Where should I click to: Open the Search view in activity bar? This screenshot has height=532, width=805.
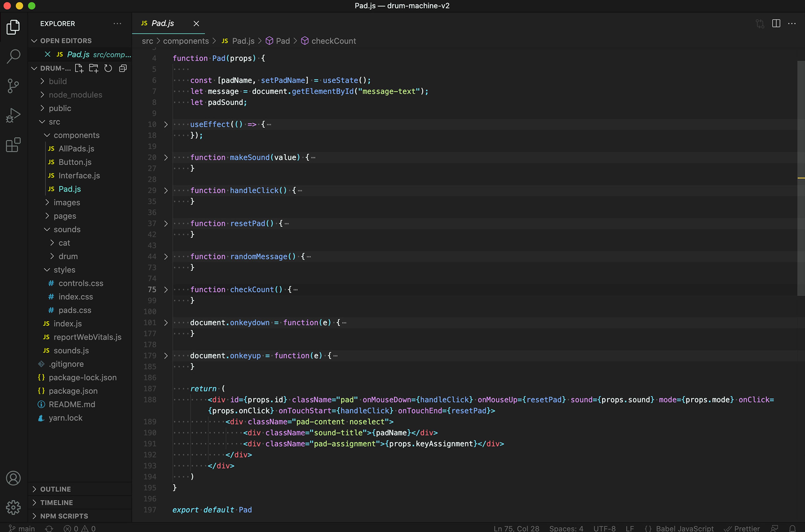13,56
